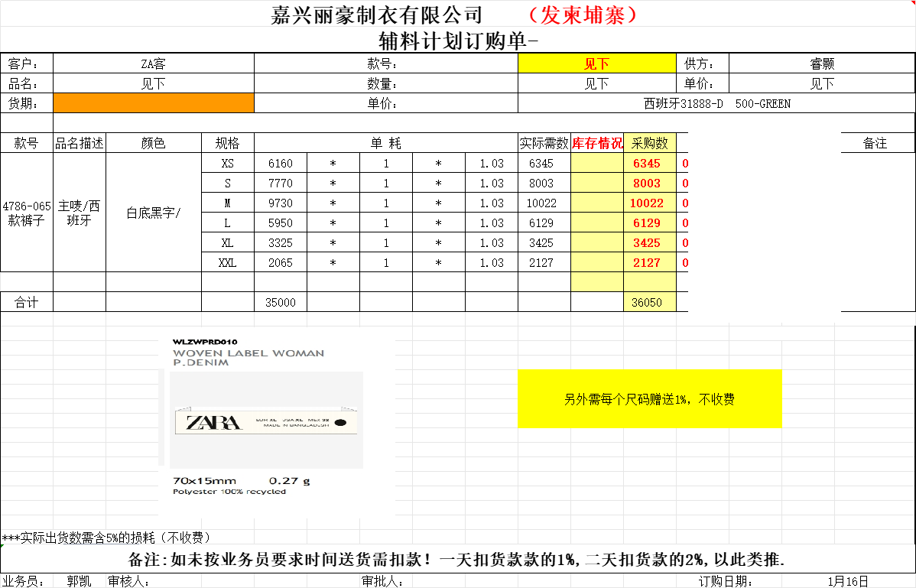Viewport: 916px width, 588px height.
Task: Select the supplier cell 睿颢
Action: (x=821, y=64)
